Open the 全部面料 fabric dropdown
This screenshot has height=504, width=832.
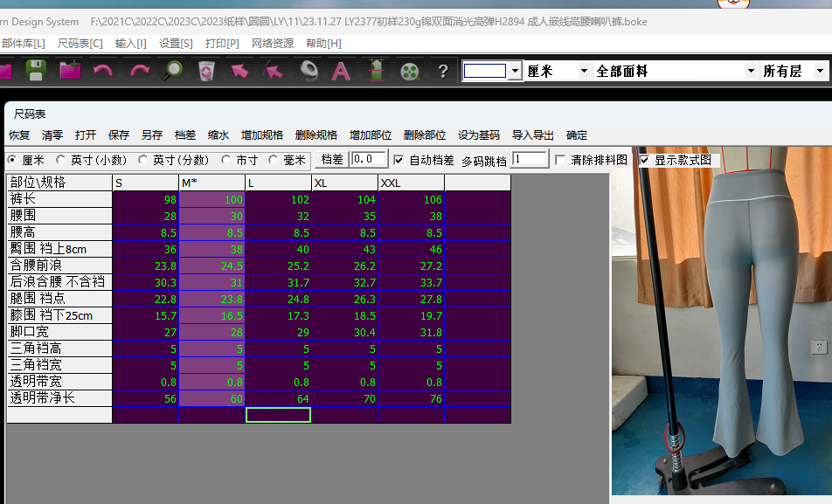751,71
